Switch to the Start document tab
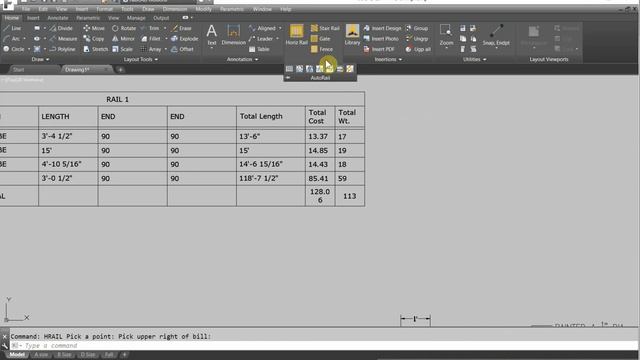640x360 pixels. (18, 69)
